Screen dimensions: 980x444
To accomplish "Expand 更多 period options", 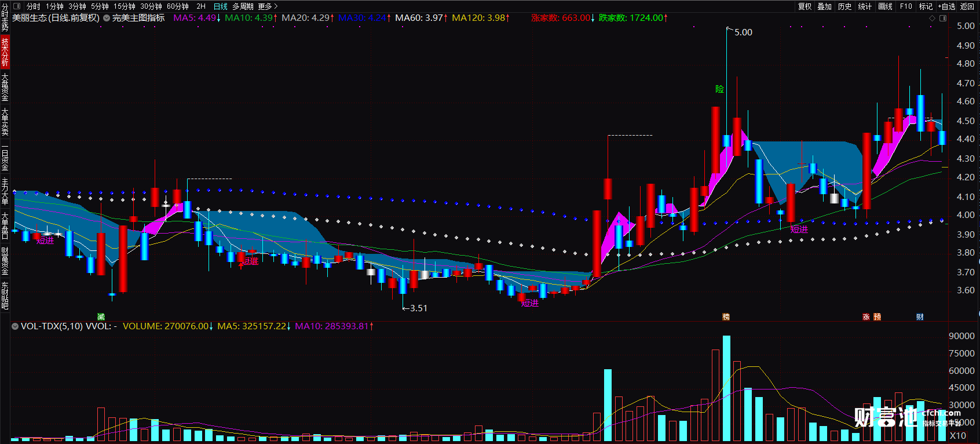I will click(x=268, y=6).
